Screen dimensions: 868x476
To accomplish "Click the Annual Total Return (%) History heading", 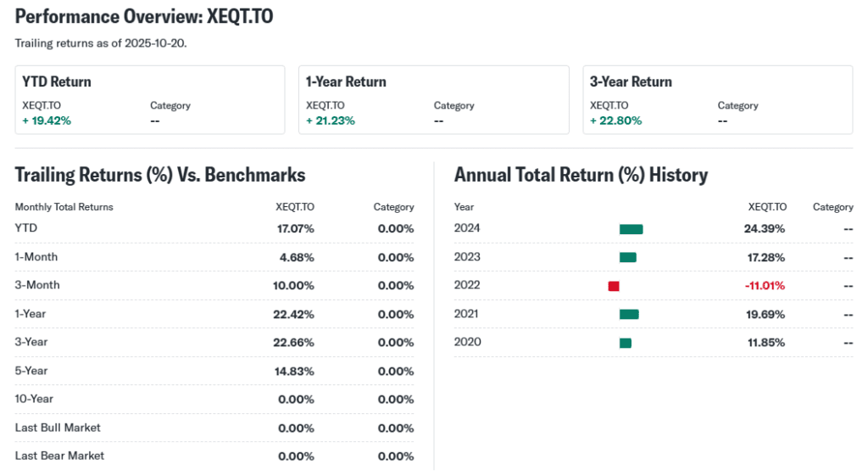I will (581, 176).
